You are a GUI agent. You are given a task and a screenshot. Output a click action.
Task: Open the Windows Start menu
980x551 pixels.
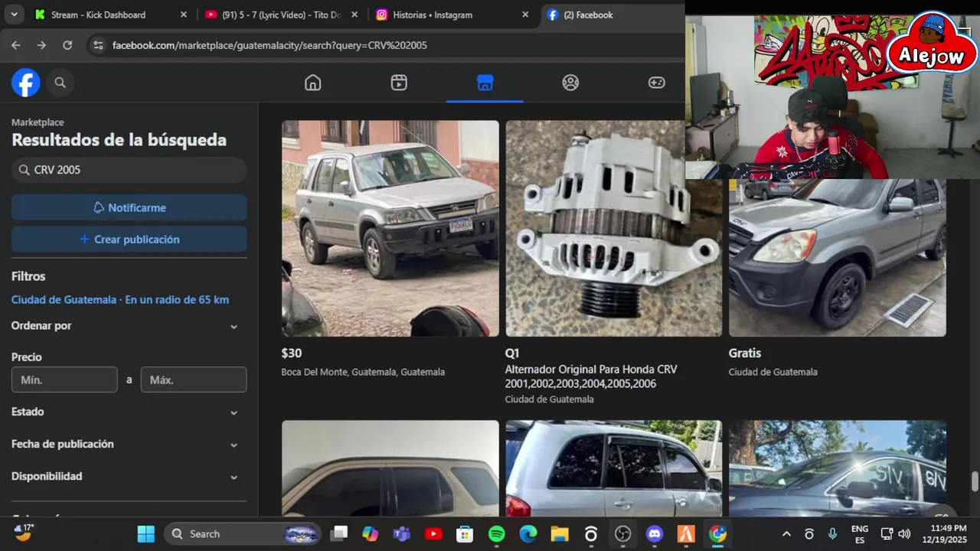pos(146,534)
